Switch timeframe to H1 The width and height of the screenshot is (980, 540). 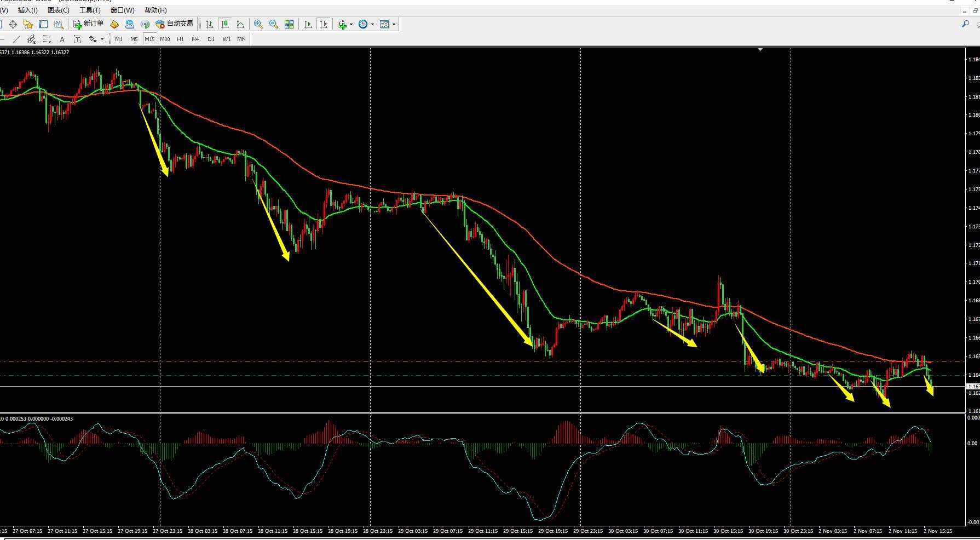point(180,39)
